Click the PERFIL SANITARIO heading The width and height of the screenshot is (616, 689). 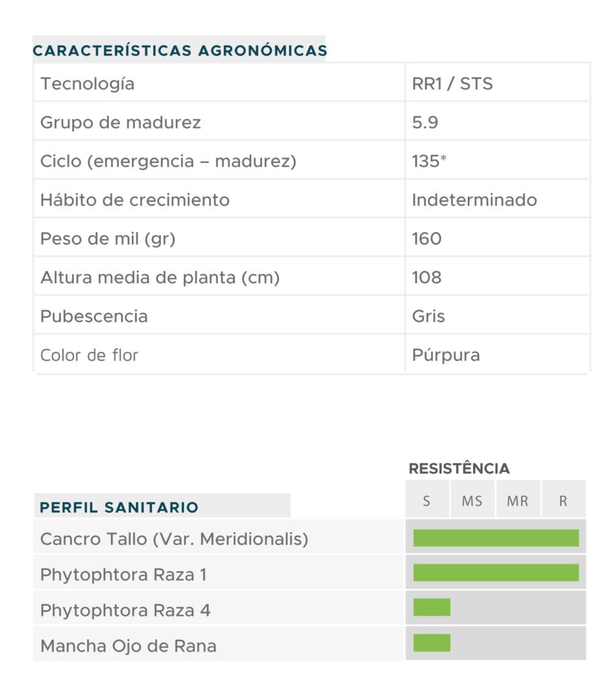(119, 507)
